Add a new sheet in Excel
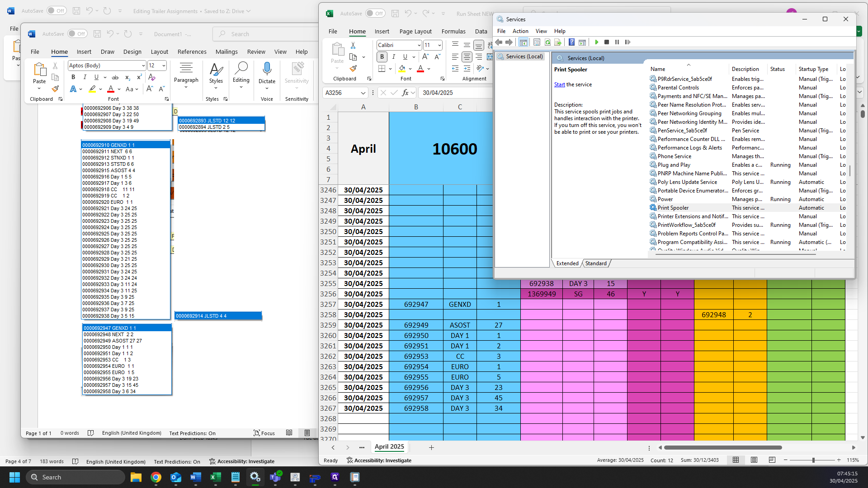Viewport: 868px width, 488px height. coord(431,447)
